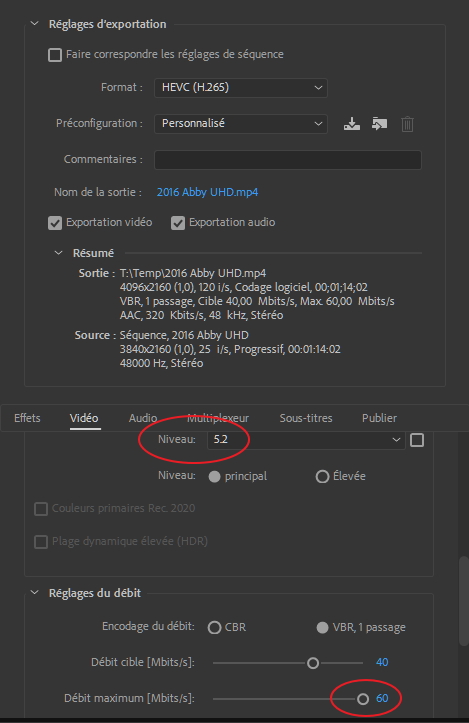Open the Niveau 5.2 dropdown
Viewport: 469px width, 723px height.
[306, 439]
